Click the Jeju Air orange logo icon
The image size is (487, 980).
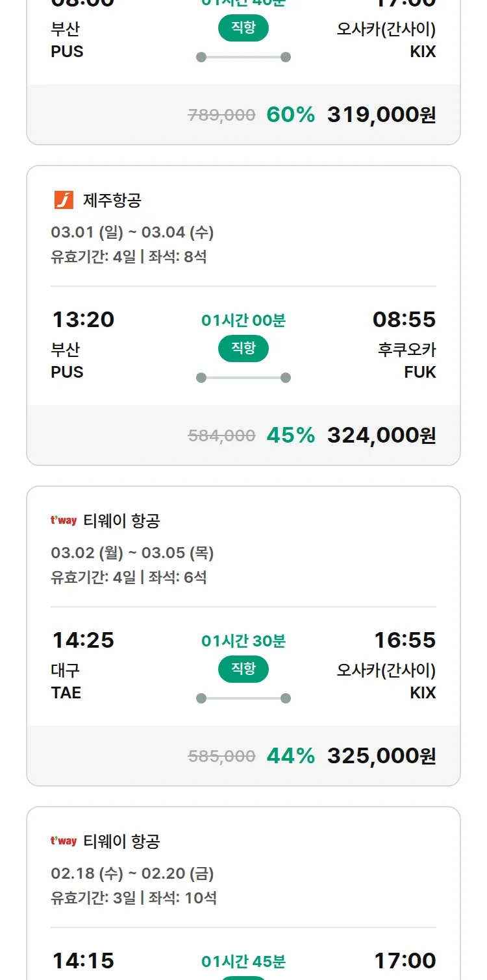64,200
